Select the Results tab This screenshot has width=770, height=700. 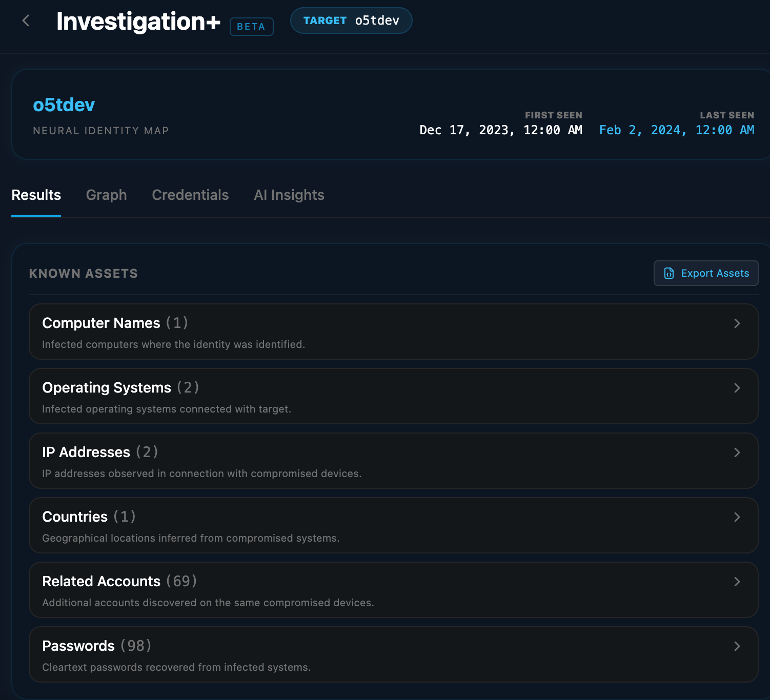tap(36, 195)
